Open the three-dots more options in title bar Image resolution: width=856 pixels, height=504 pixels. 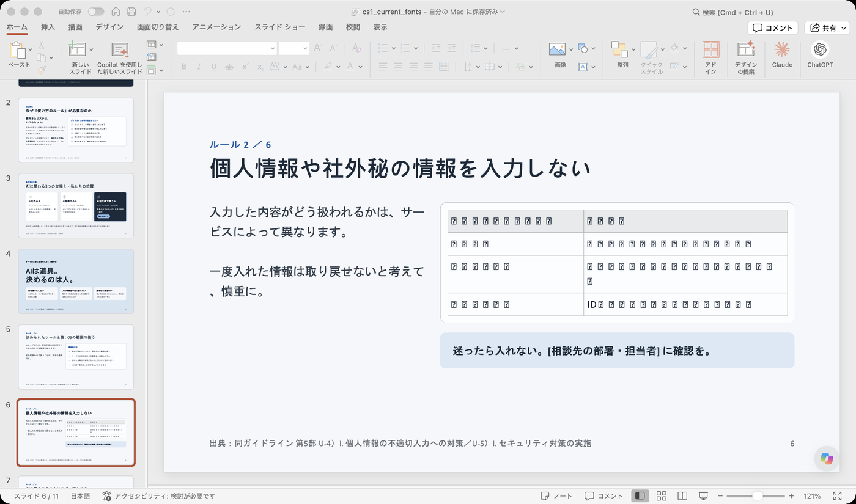186,12
